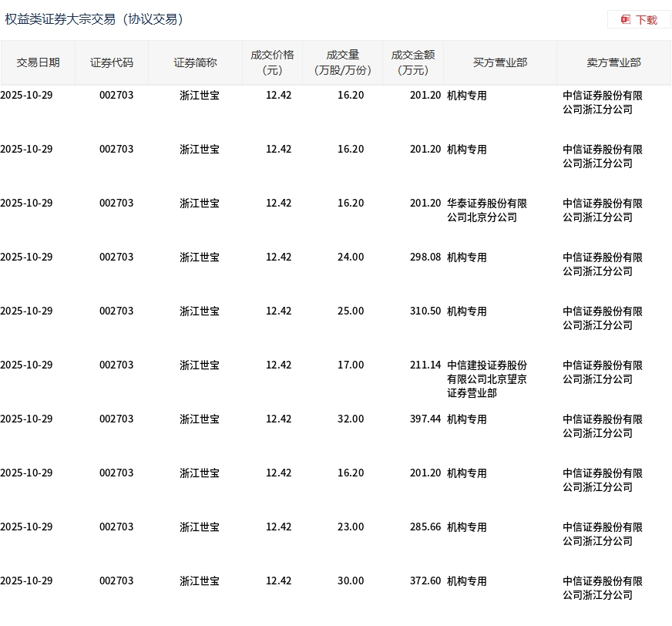This screenshot has height=626, width=672.
Task: Click the date in the 298.08 row
Action: tap(26, 257)
